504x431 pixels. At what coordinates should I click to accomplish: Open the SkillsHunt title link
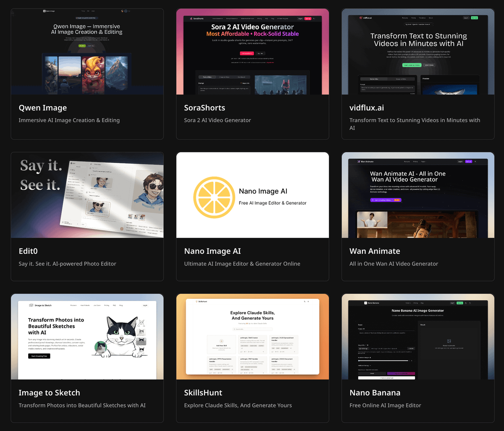[x=203, y=393]
